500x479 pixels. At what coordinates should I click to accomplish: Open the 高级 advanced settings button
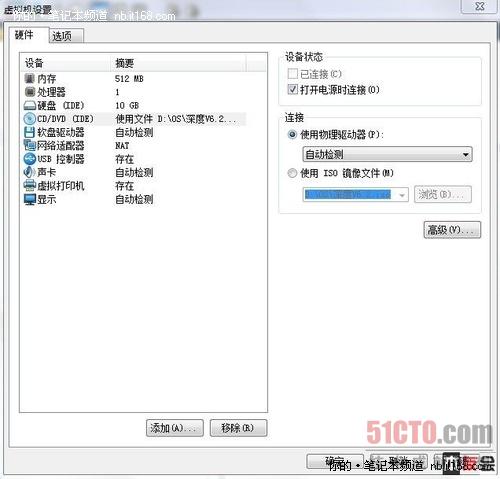tap(452, 230)
